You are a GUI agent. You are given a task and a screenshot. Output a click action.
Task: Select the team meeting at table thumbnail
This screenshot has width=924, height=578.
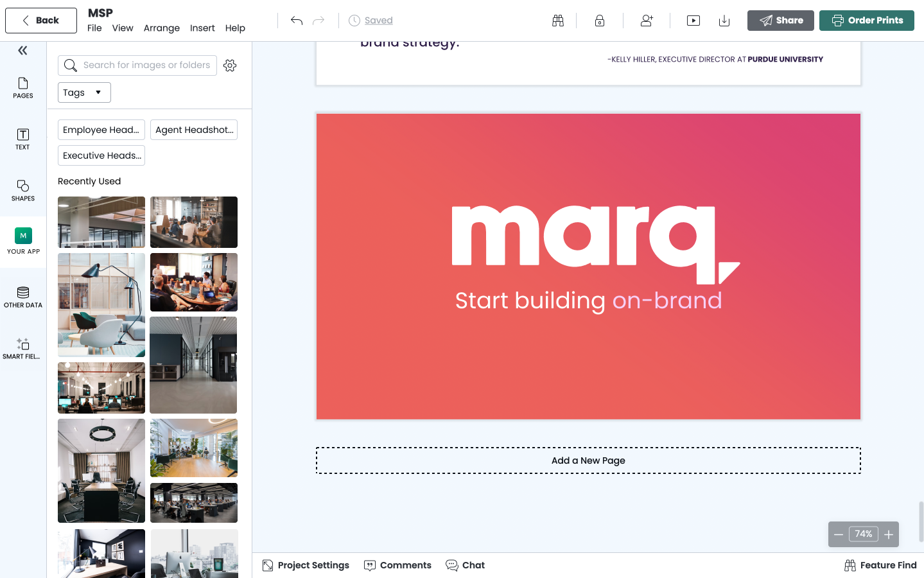click(x=194, y=222)
